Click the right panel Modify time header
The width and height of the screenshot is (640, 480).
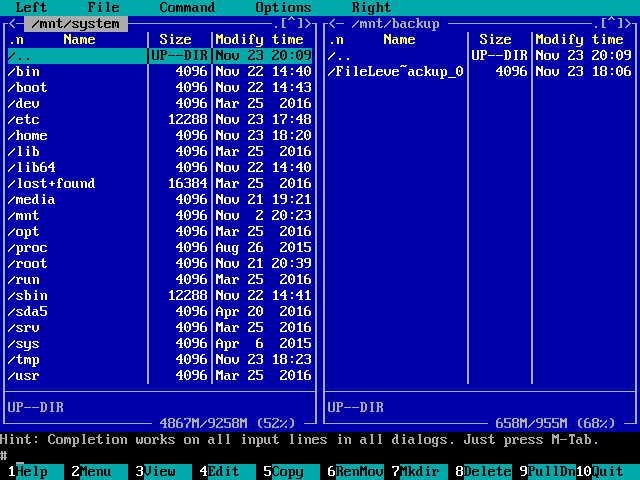[579, 40]
